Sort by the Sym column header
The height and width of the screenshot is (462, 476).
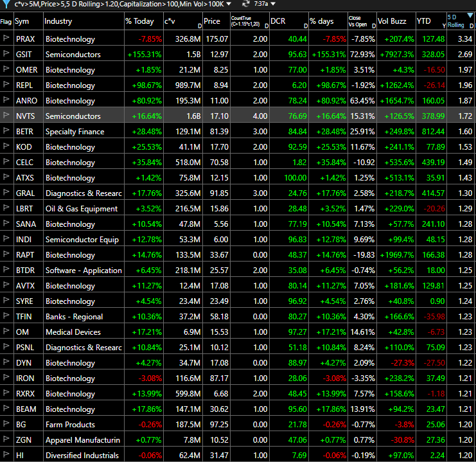point(28,21)
